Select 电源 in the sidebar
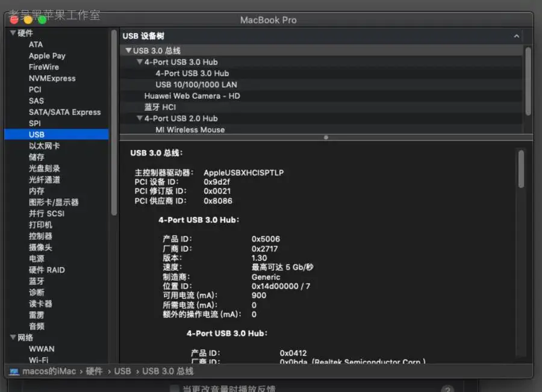The image size is (542, 392). pos(37,258)
